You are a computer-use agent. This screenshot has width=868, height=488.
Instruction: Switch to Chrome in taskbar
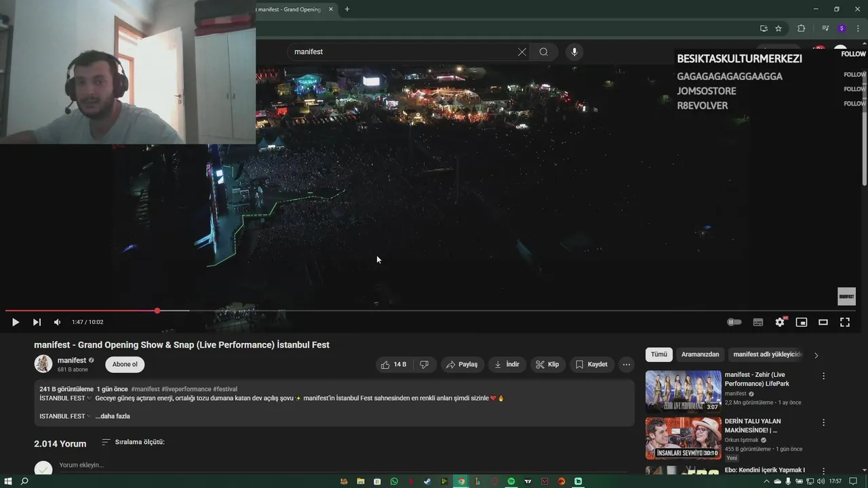click(461, 481)
